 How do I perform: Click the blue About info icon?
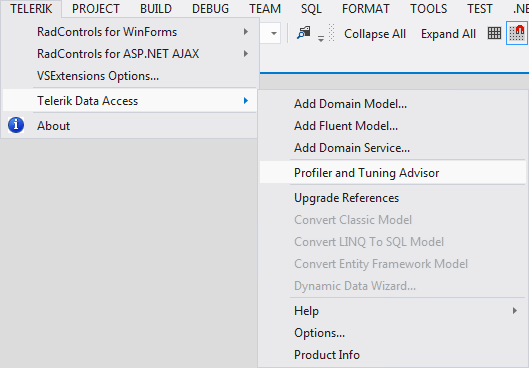[x=16, y=125]
